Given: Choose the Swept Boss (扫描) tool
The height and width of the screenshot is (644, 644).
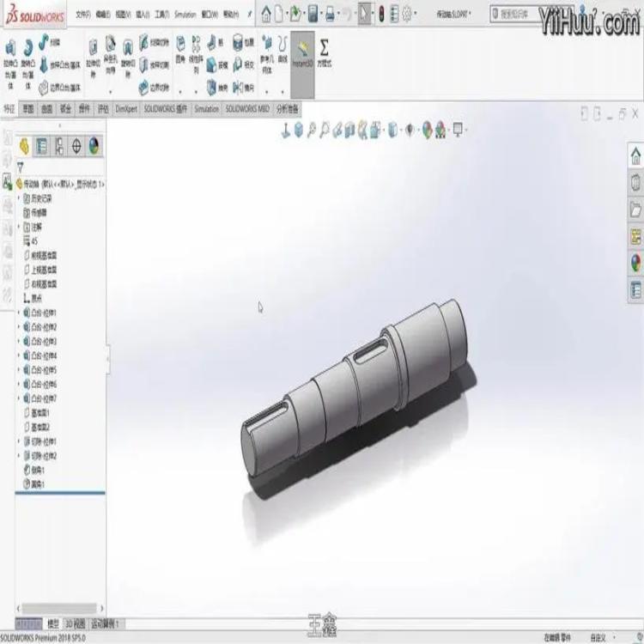Looking at the screenshot, I should 50,42.
